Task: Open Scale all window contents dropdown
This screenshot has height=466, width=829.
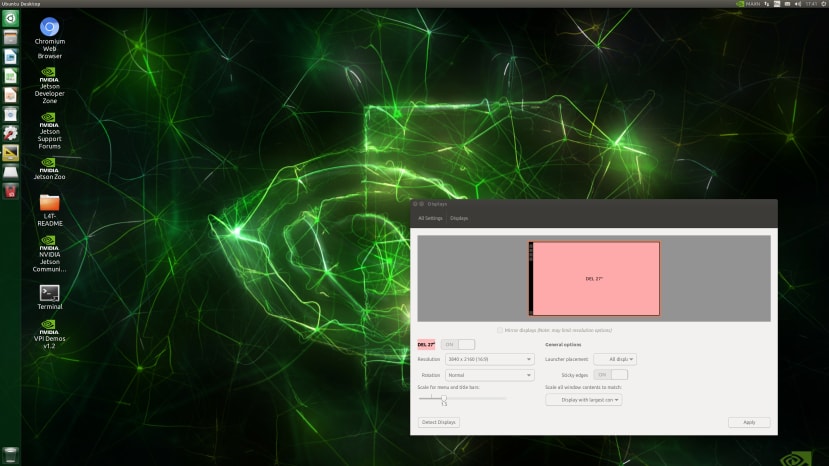Action: (584, 400)
